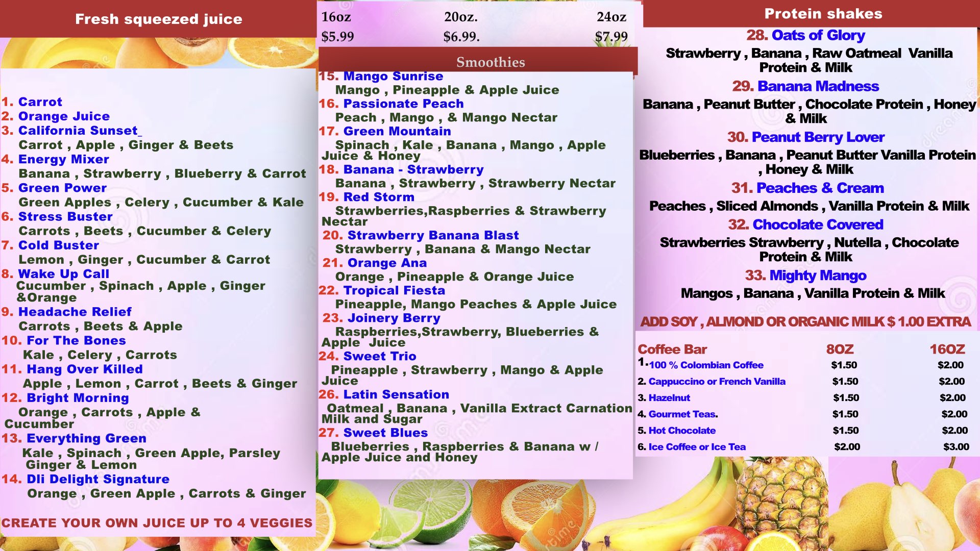Viewport: 980px width, 551px height.
Task: Click the soy, almond, organic milk extra notice
Action: 805,322
